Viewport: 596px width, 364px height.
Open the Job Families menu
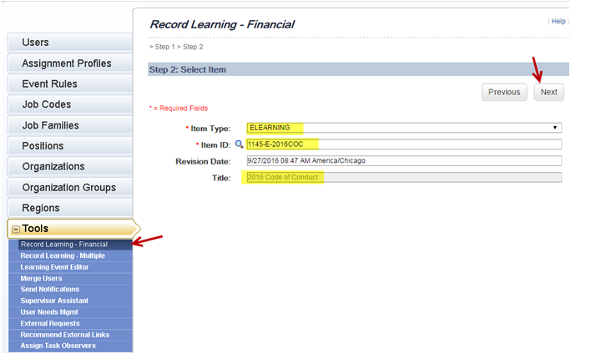(70, 125)
